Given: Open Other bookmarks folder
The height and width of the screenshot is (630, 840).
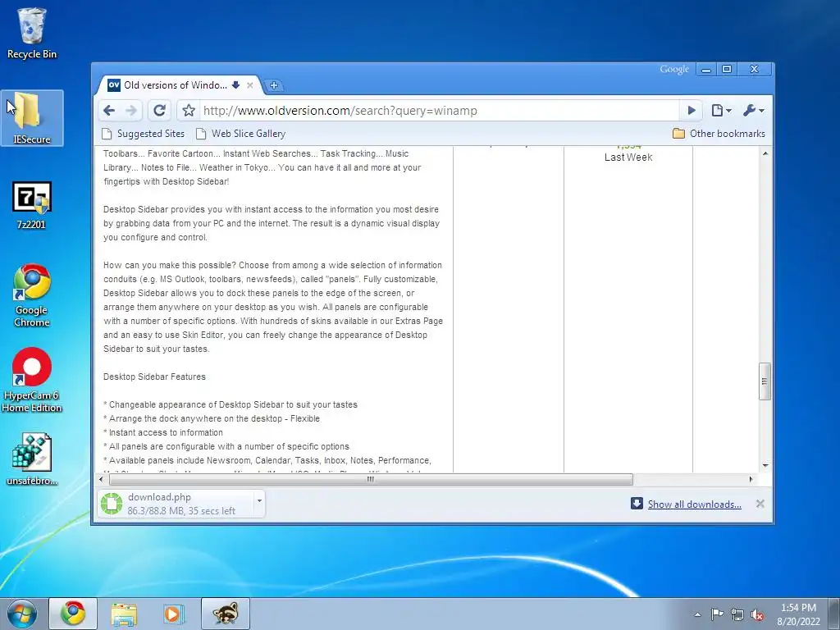Looking at the screenshot, I should click(719, 134).
